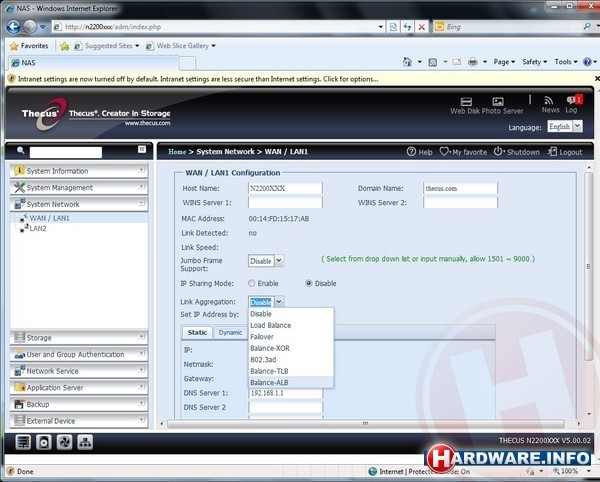Switch to the Dynamic IP tab
Image resolution: width=600 pixels, height=482 pixels.
coord(230,332)
